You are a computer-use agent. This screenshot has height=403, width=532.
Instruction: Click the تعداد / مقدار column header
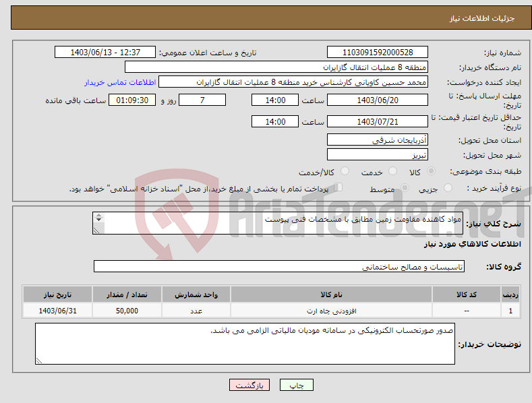pyautogui.click(x=127, y=294)
